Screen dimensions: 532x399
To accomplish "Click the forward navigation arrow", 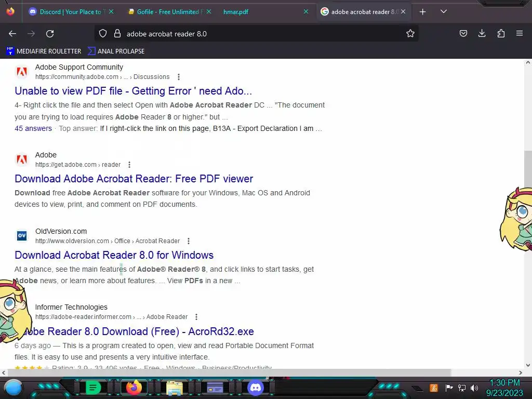I will click(31, 34).
